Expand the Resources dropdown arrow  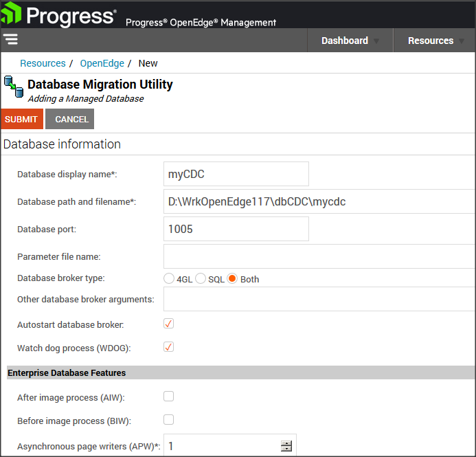[x=462, y=41]
